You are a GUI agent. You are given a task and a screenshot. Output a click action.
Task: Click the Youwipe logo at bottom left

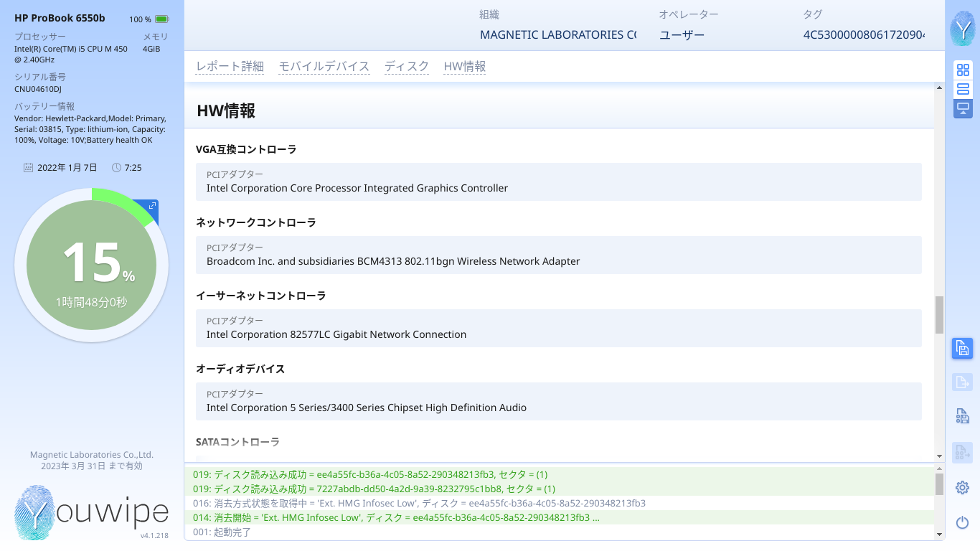click(x=91, y=512)
